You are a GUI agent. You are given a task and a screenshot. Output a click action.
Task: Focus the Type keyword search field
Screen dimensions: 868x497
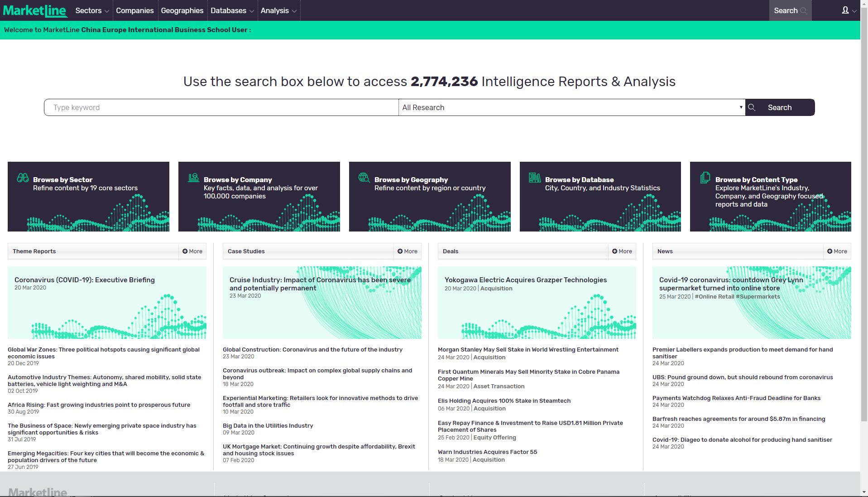[x=221, y=107]
